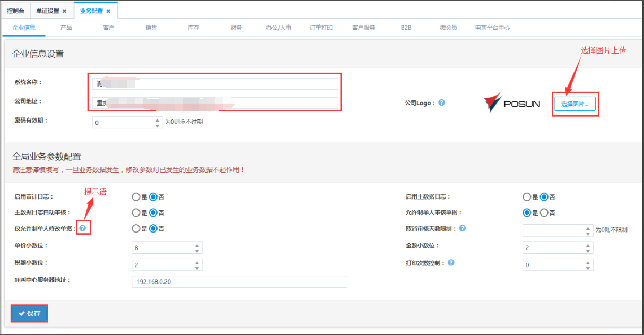
Task: Click the POSUN company logo image
Action: pos(512,104)
